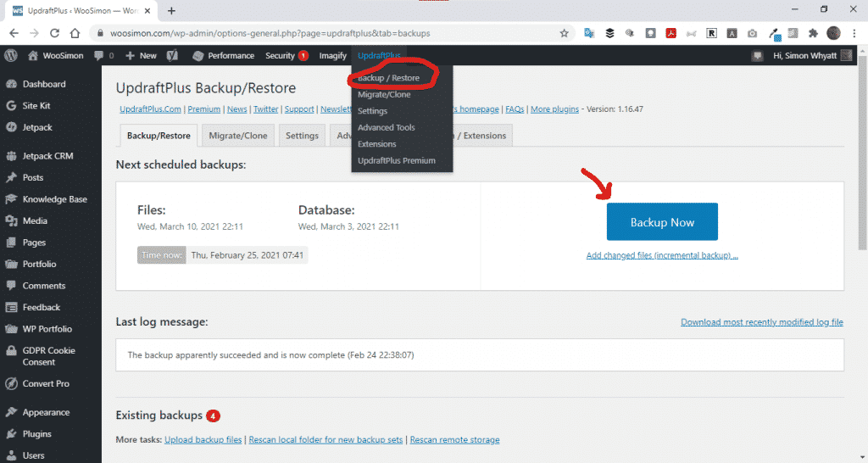Open comments bubble in admin bar
Viewport: 868px width, 463px height.
pyautogui.click(x=104, y=55)
